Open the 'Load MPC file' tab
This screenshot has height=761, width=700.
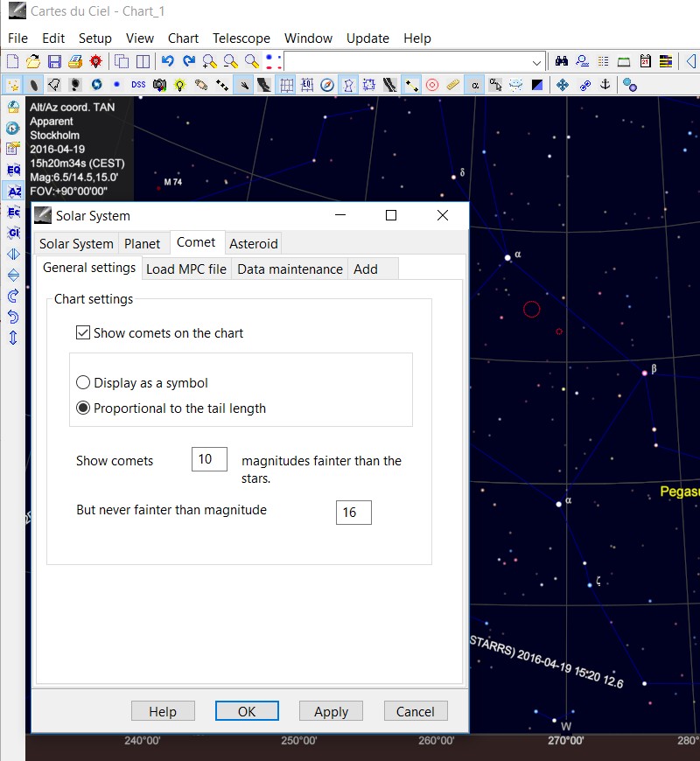pos(186,269)
